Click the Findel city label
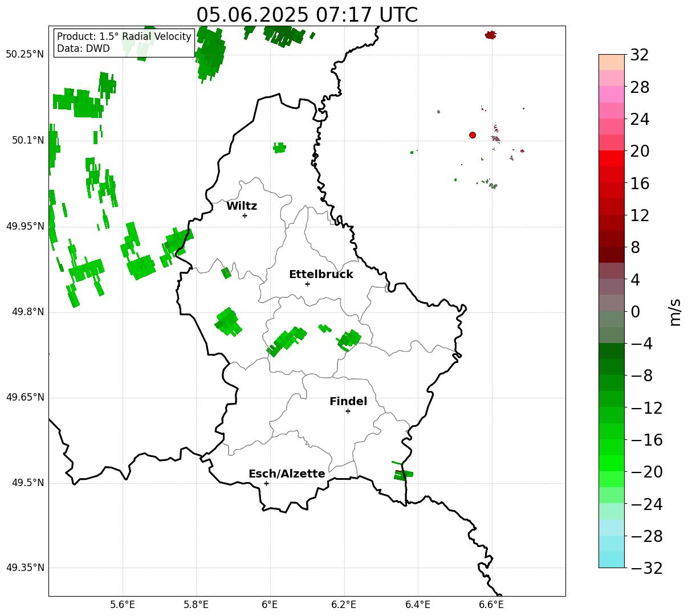688x616 pixels. tap(348, 402)
